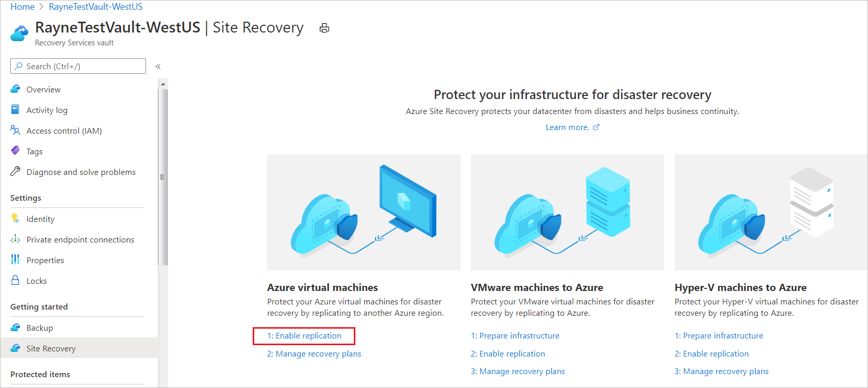Click Prepare infrastructure under VMware machines to Azure

(x=515, y=335)
